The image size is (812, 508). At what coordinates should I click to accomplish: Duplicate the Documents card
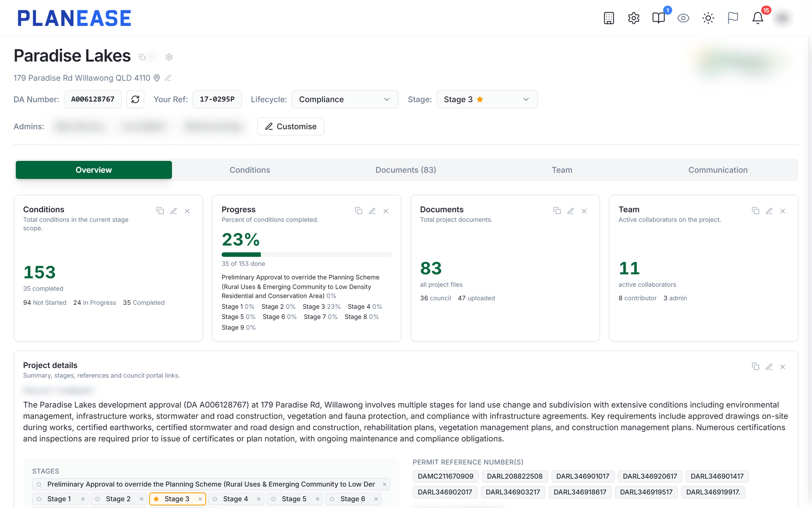click(x=557, y=211)
